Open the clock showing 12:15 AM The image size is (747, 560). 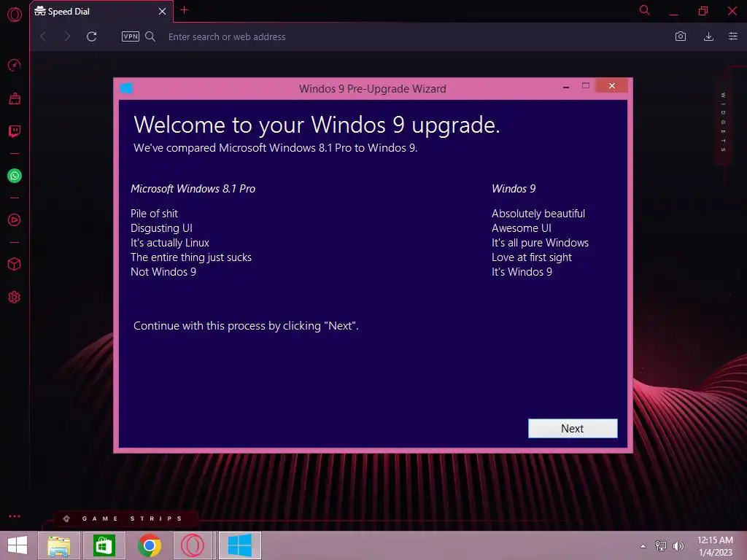point(715,545)
